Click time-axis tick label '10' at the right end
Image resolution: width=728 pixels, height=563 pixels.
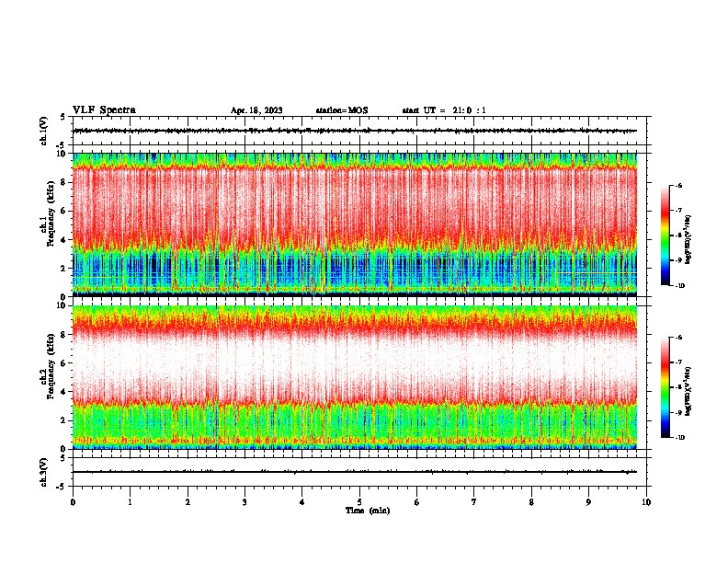[646, 502]
